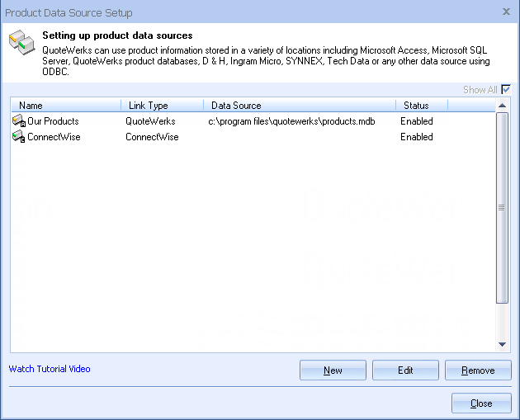Screen dimensions: 520x420
Task: Select ConnectWise in the Link Type column
Action: coord(152,137)
